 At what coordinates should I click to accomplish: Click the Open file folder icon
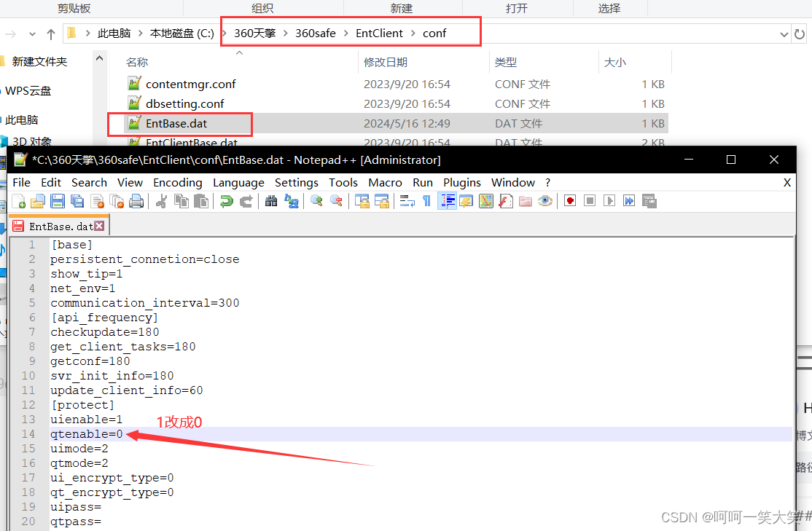[x=38, y=201]
